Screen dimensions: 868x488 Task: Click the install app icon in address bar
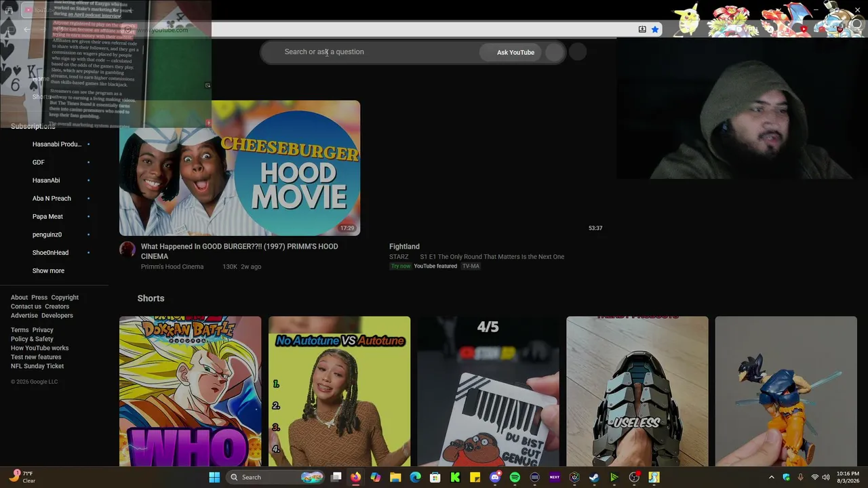(642, 29)
